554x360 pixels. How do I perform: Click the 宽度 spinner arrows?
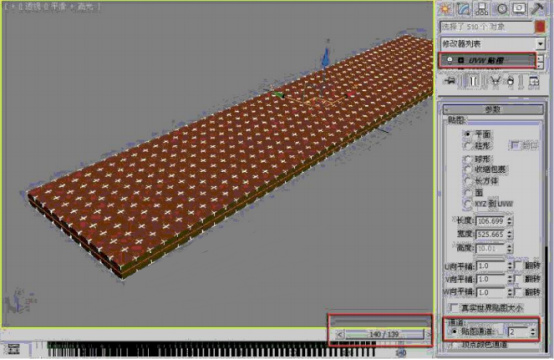[509, 234]
